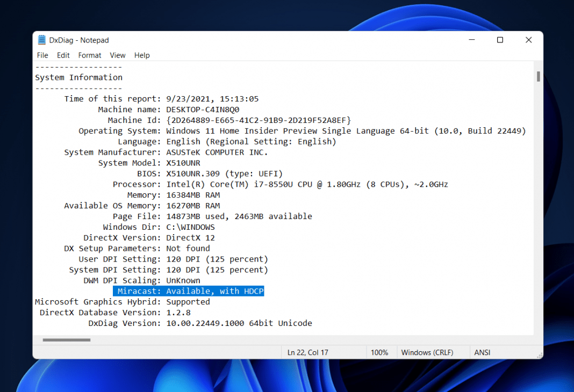This screenshot has width=574, height=392.
Task: Maximize the DxDiag Notepad window
Action: pos(500,40)
